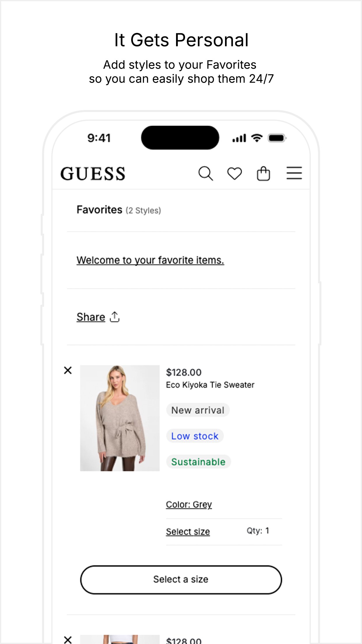Change the Qty: 1 quantity selector

pyautogui.click(x=258, y=531)
